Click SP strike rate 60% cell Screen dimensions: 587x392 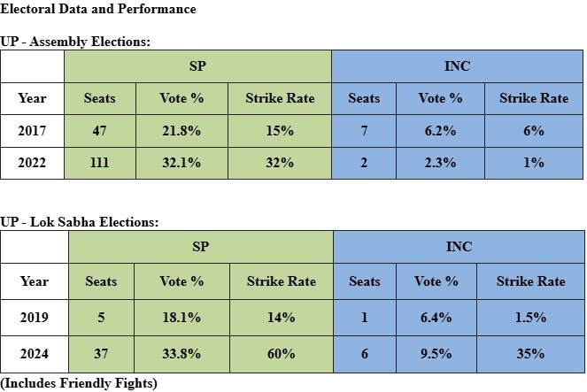click(x=282, y=354)
